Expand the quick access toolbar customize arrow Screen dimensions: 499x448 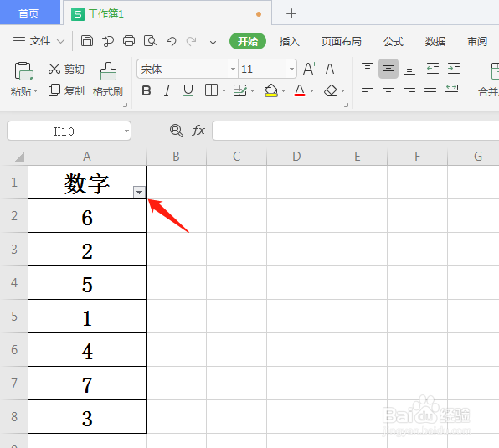pos(213,41)
